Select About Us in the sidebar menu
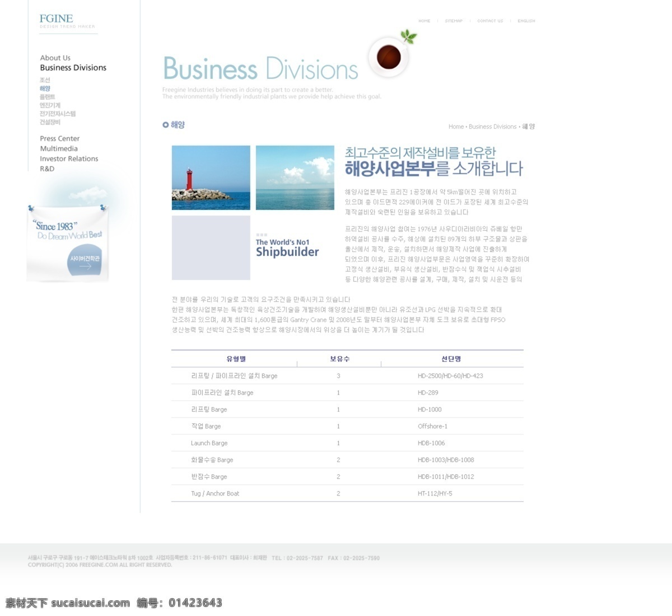The height and width of the screenshot is (616, 672). click(55, 58)
